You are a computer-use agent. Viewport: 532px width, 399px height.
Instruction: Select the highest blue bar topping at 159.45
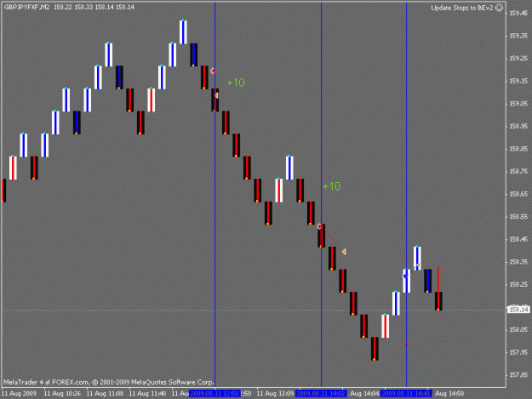pyautogui.click(x=183, y=31)
